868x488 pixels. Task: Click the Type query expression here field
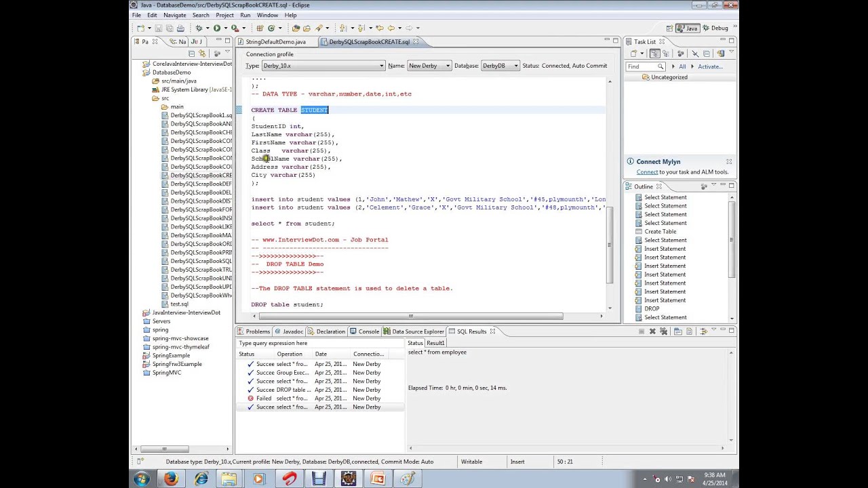(319, 343)
